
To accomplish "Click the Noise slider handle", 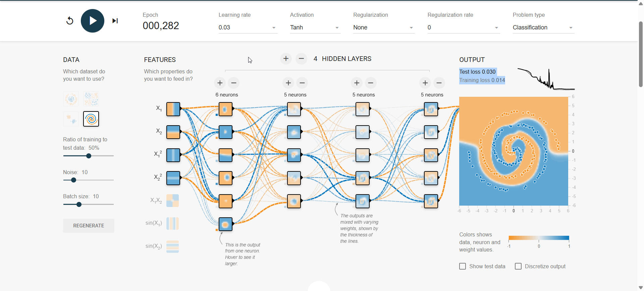I will point(74,180).
